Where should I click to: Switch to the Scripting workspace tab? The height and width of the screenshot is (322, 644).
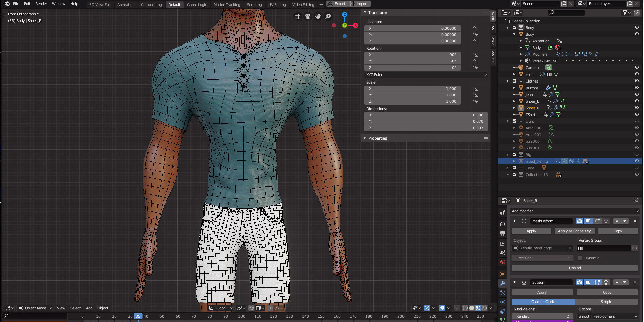254,5
